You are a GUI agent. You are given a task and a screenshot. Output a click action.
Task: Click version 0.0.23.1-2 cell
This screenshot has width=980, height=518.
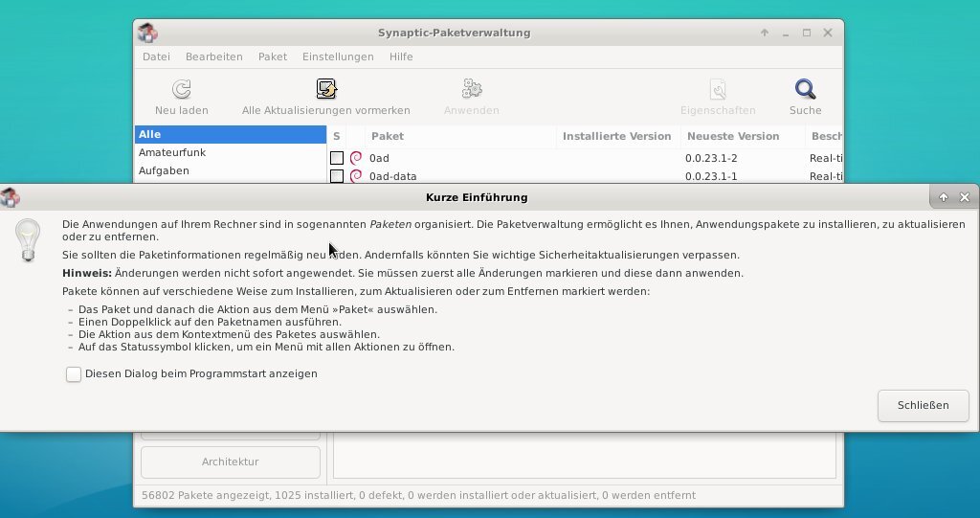pos(711,158)
